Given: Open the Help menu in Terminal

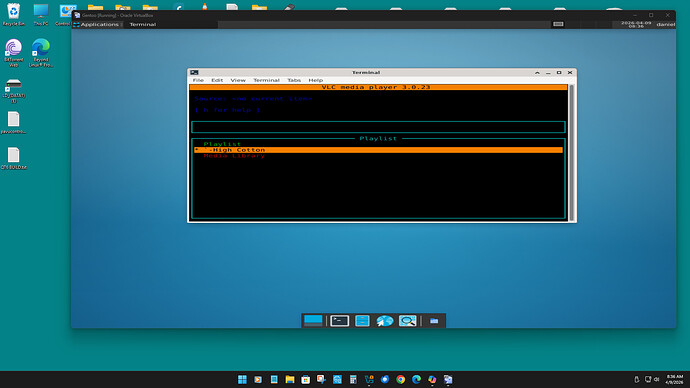Looking at the screenshot, I should [316, 80].
